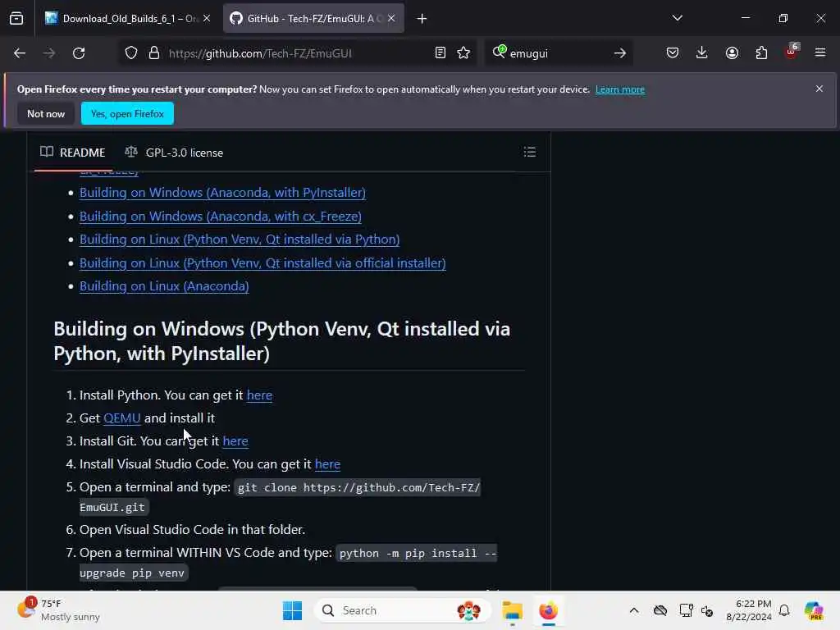Select the README tab
Screen dimensions: 840x630
click(73, 153)
